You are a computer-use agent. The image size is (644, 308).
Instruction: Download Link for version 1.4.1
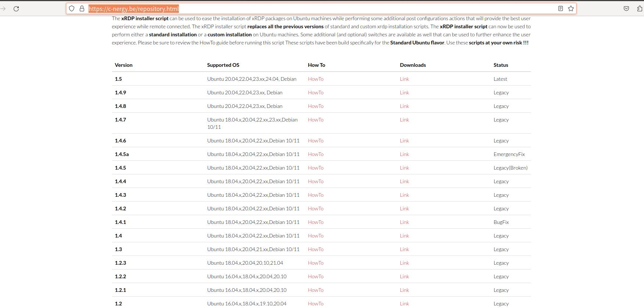pos(404,222)
